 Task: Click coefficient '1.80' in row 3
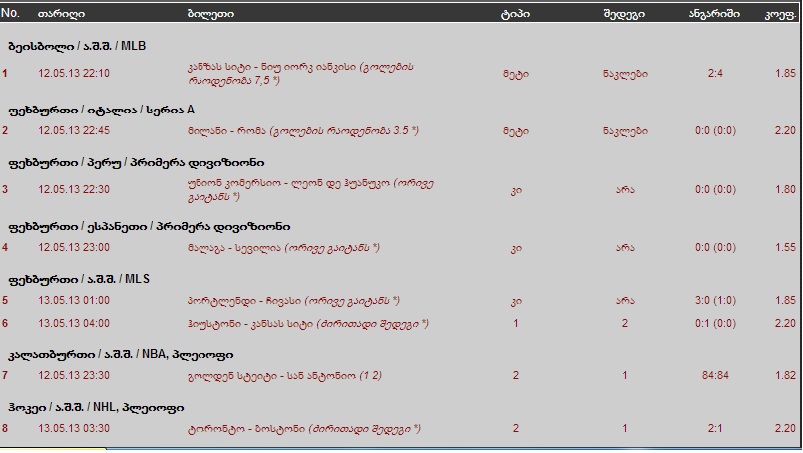click(785, 189)
